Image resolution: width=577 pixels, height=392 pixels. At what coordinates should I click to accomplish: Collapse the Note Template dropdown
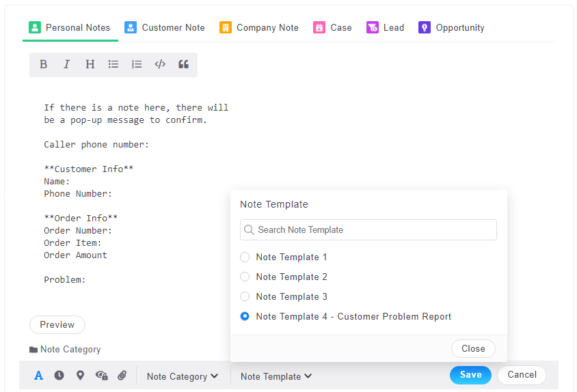coord(276,376)
